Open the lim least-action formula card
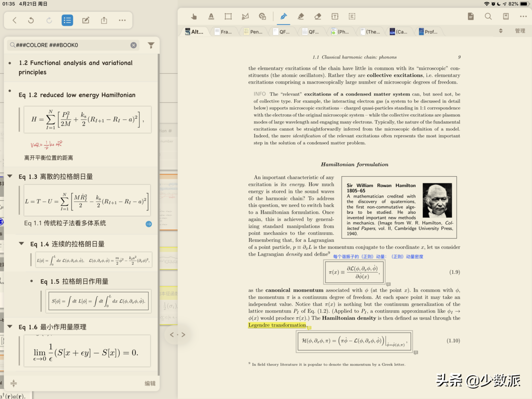This screenshot has height=399, width=532. [87, 351]
